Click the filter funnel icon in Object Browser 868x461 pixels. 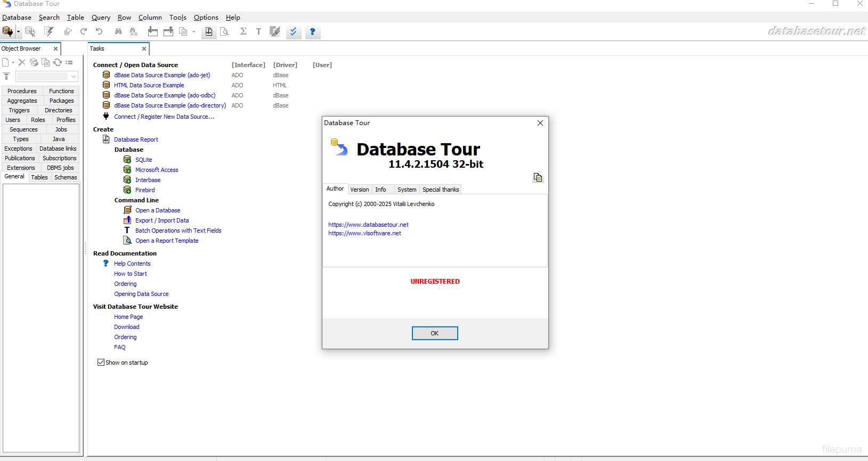[6, 76]
